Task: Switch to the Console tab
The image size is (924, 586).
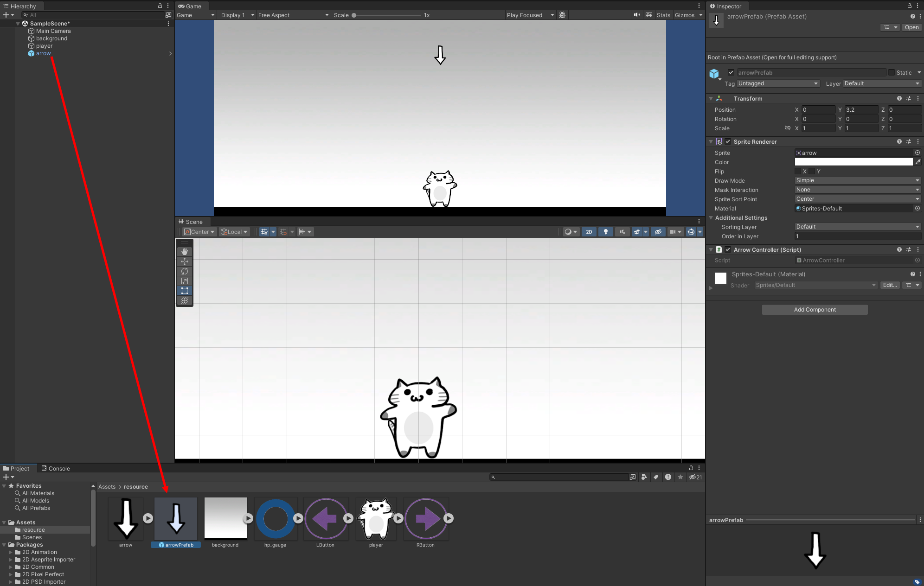Action: click(56, 468)
